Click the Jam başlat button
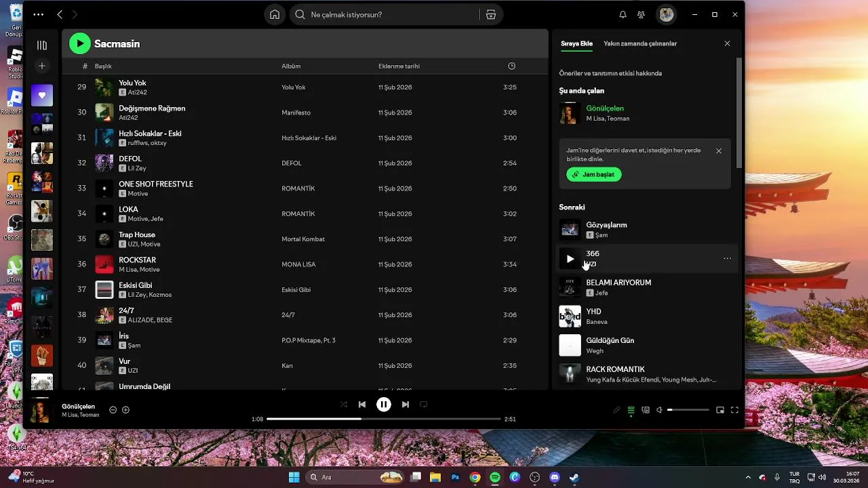The height and width of the screenshot is (488, 868). 594,174
